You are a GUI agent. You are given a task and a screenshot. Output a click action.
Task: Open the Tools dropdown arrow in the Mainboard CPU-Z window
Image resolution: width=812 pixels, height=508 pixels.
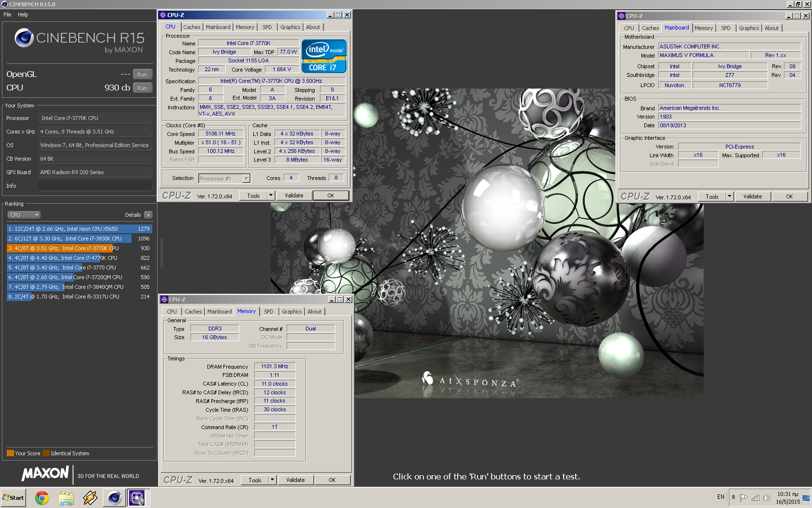point(729,196)
